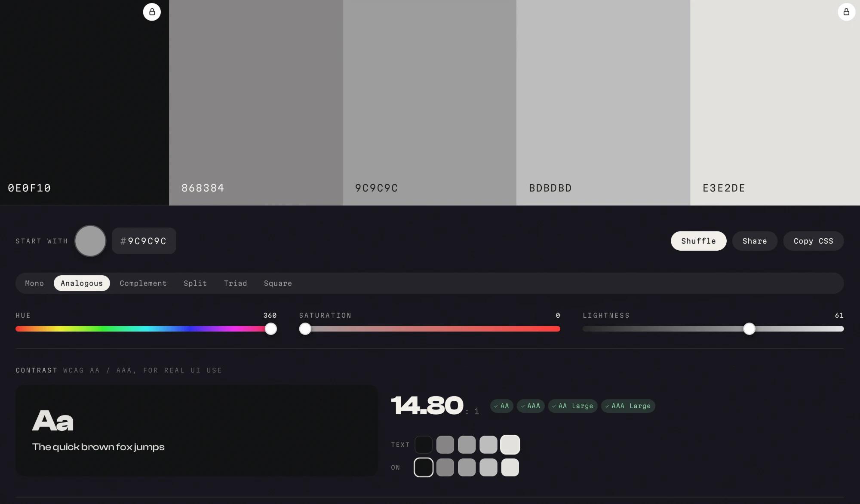Click the AA Large contrast badge
This screenshot has width=860, height=504.
(572, 406)
